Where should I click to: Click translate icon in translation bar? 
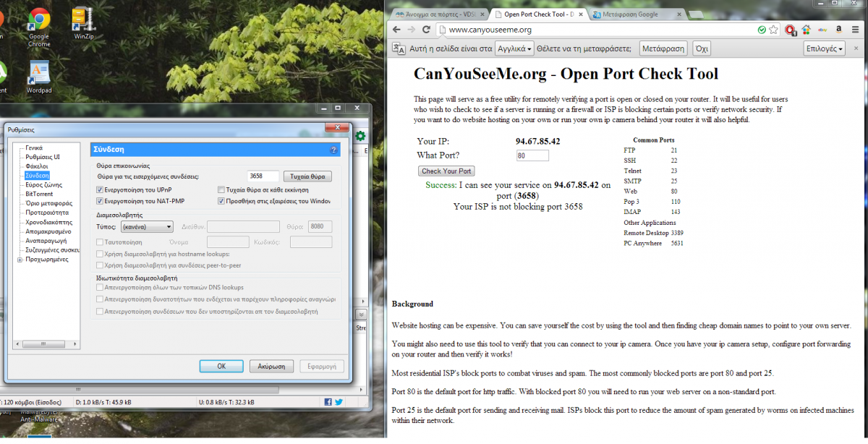[399, 48]
